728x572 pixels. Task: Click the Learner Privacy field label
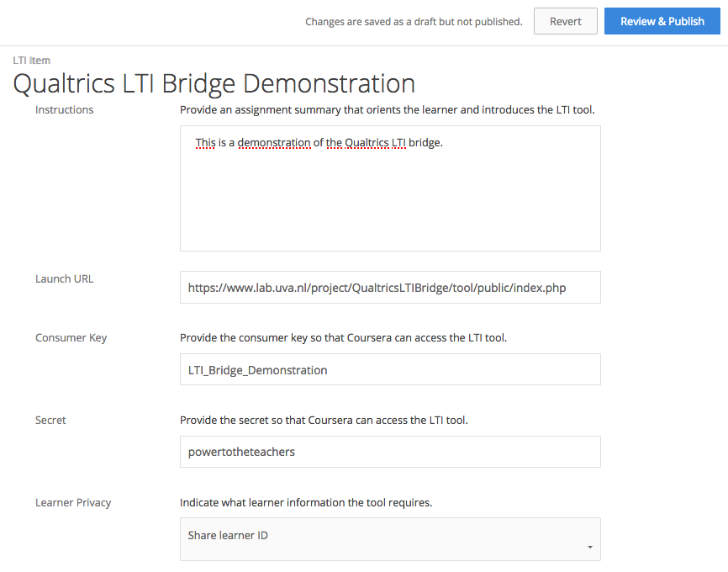(x=73, y=503)
